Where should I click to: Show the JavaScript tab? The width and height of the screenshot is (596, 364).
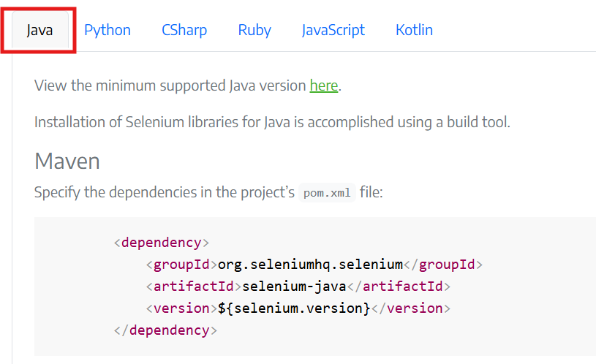click(x=333, y=30)
